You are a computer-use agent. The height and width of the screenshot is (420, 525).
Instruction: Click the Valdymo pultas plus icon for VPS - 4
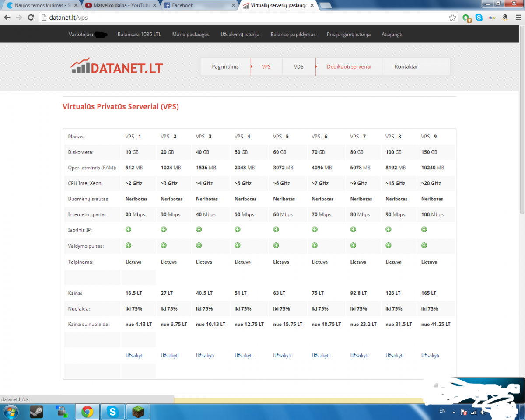pos(237,245)
